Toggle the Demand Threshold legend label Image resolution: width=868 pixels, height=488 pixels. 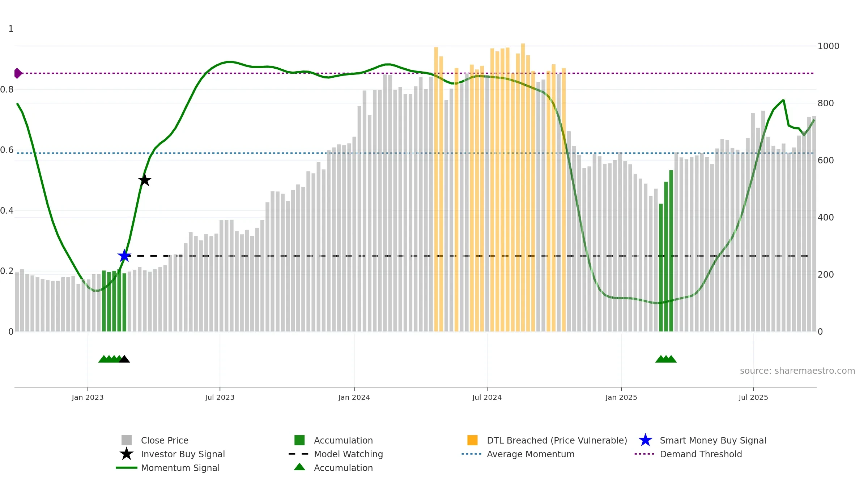[701, 454]
